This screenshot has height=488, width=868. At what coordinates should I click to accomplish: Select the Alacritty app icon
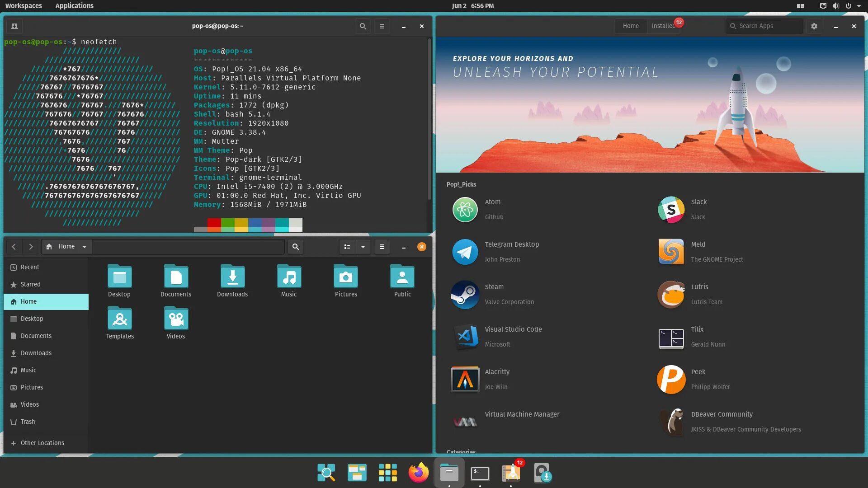pos(465,380)
